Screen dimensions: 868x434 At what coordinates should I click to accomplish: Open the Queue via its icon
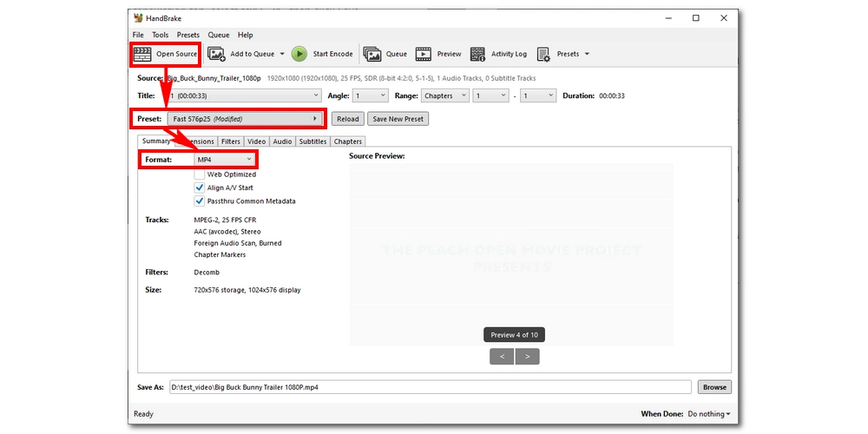click(372, 54)
